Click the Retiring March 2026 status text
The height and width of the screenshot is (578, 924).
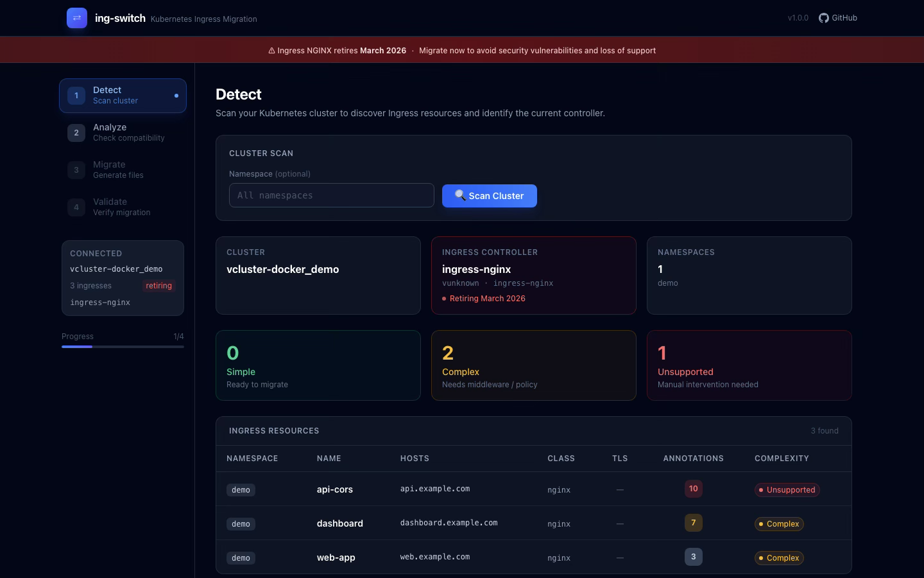click(x=488, y=299)
